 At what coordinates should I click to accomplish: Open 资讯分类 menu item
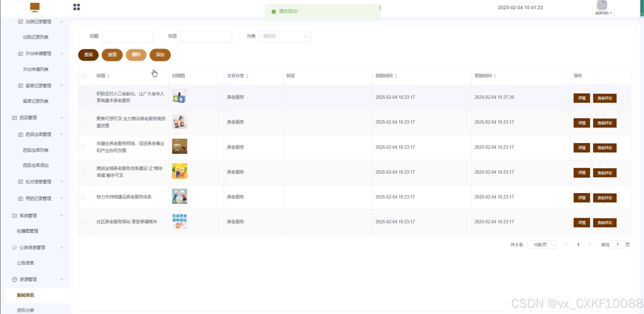(x=25, y=310)
